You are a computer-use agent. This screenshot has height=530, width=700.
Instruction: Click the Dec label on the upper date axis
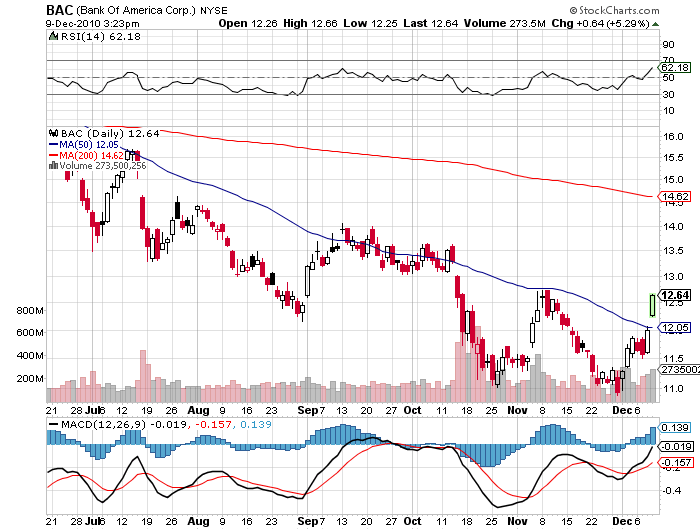[622, 410]
